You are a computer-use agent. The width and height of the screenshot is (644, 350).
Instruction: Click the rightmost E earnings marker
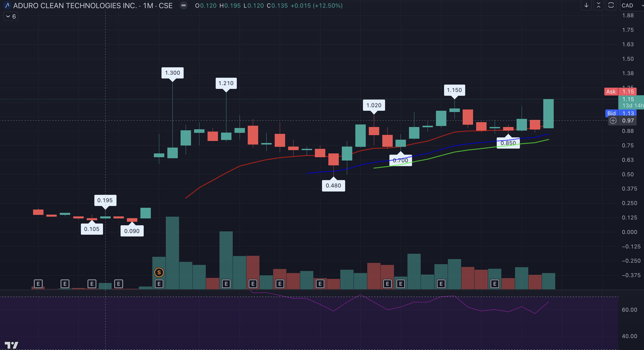(495, 284)
